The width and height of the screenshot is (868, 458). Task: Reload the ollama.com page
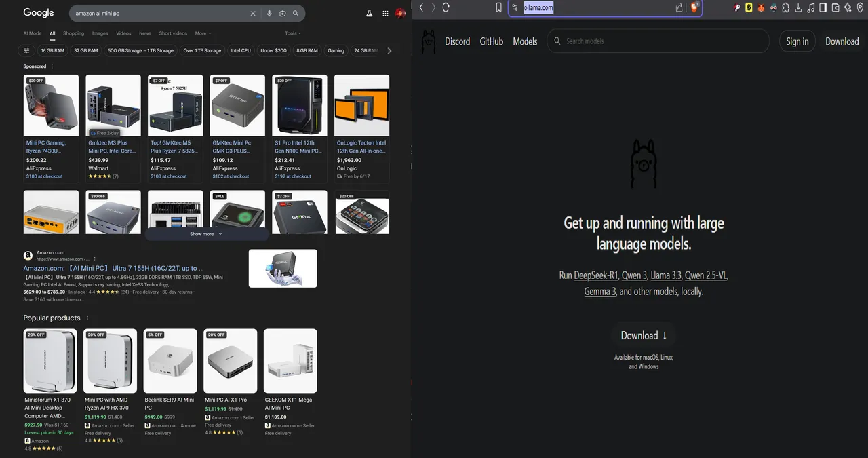[x=446, y=7]
